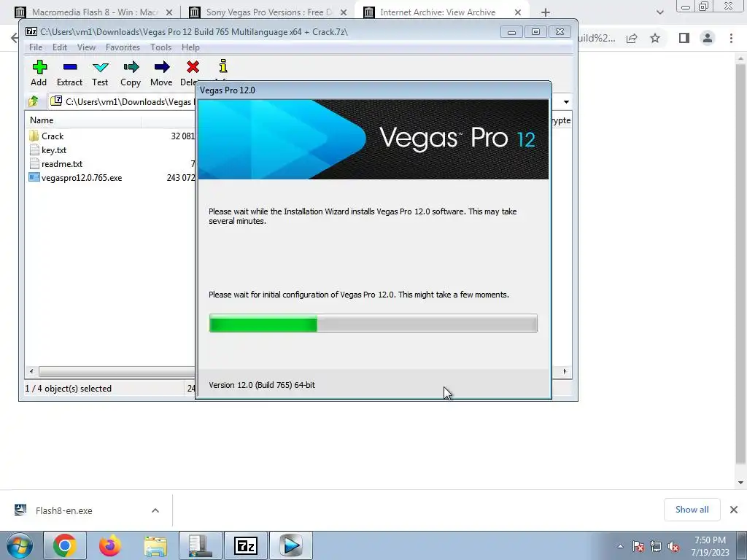This screenshot has height=560, width=747.
Task: Open the downloaded Flash8-en.exe item
Action: point(64,510)
